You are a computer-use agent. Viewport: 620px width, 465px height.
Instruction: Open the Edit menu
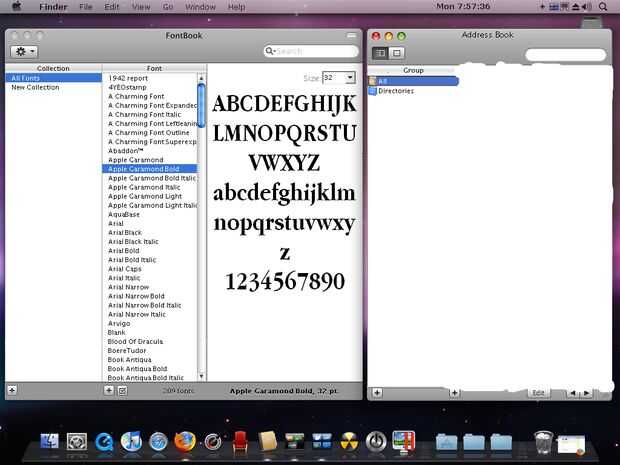point(112,7)
